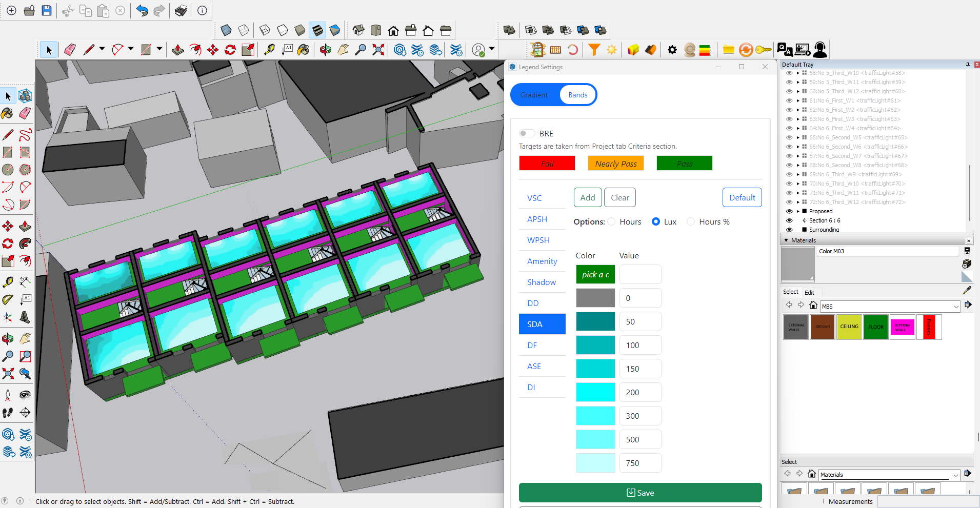Image resolution: width=980 pixels, height=508 pixels.
Task: Click the FLOOR material thumbnail
Action: pos(875,327)
